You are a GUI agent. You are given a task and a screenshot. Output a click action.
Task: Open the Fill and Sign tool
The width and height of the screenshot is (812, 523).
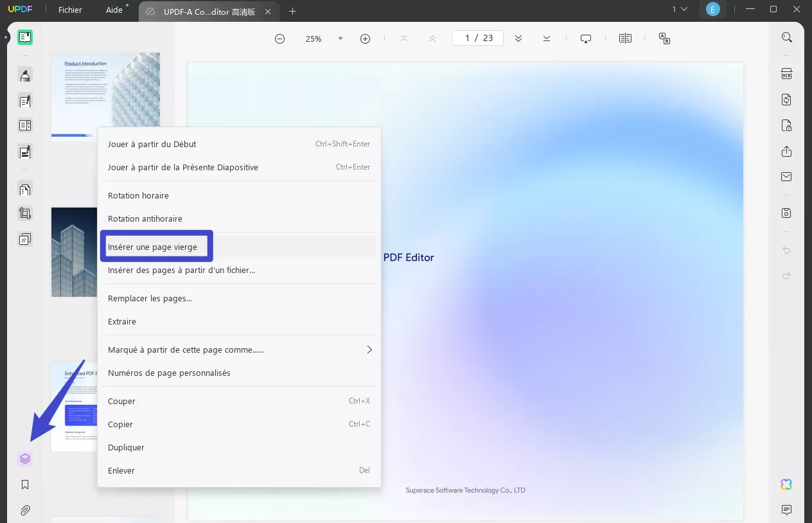coord(25,152)
